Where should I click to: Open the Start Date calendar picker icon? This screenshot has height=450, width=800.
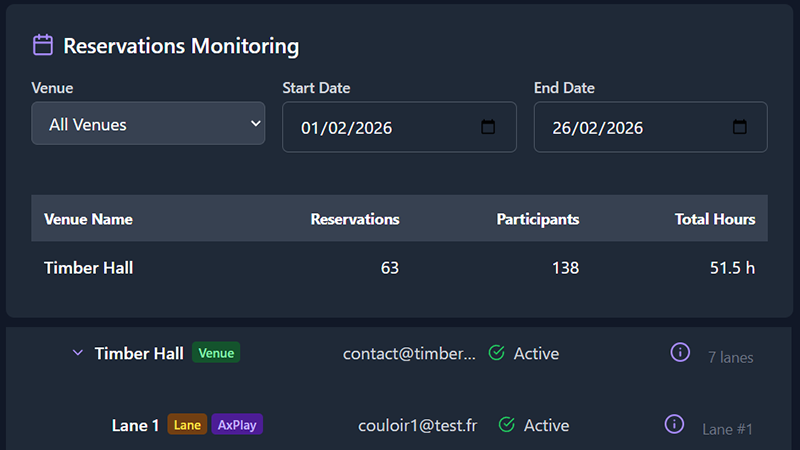(488, 127)
